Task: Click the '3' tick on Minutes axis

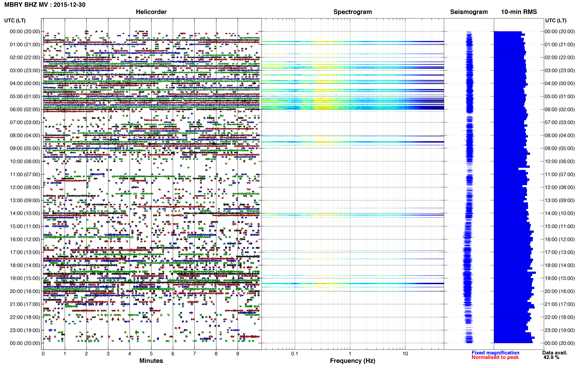Action: [x=108, y=354]
